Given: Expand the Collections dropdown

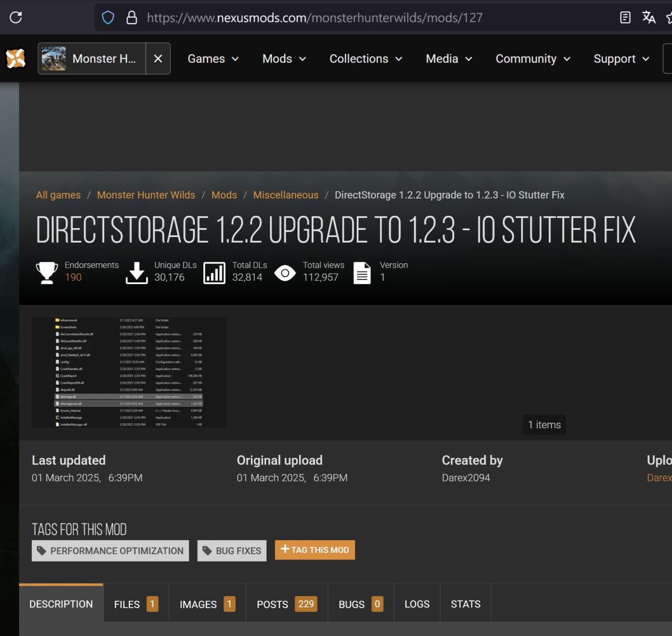Looking at the screenshot, I should tap(366, 59).
